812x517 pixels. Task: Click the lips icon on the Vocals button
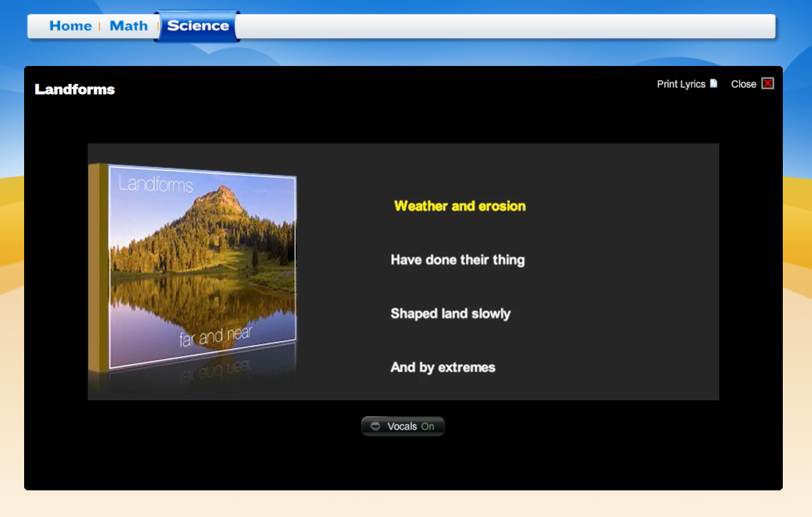[x=375, y=426]
